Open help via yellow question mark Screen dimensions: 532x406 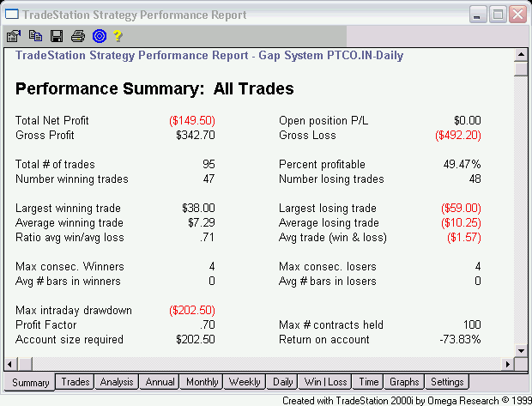coord(118,36)
